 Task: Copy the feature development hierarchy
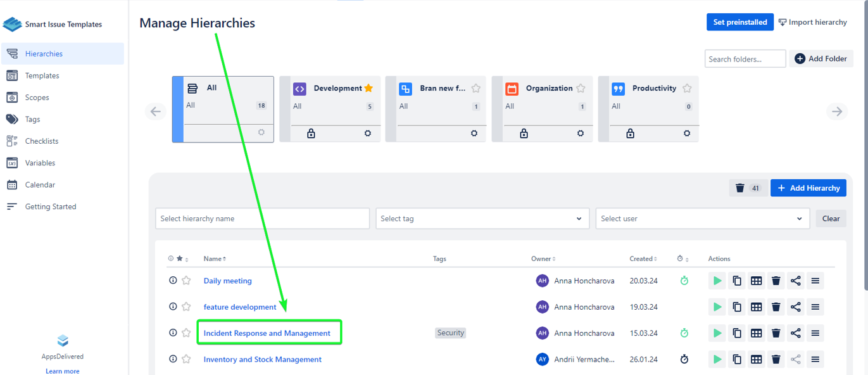click(737, 307)
